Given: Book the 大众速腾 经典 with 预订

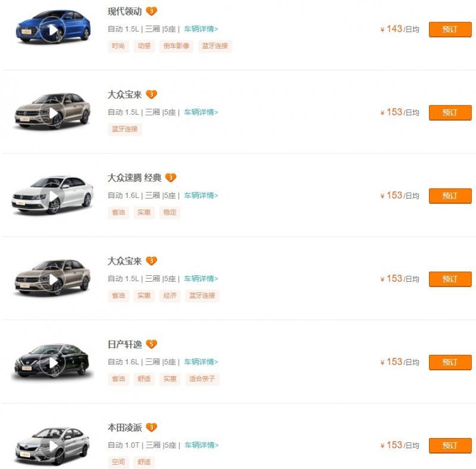Looking at the screenshot, I should (450, 196).
